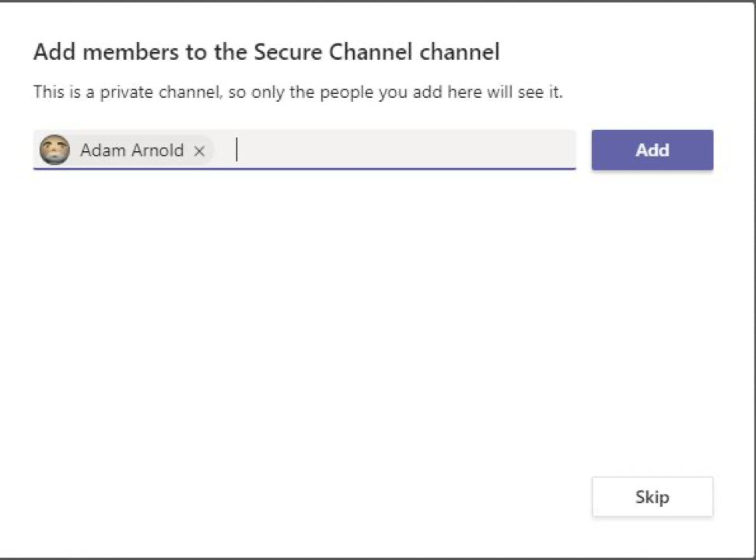The height and width of the screenshot is (560, 756).
Task: Click the white space left of Skip
Action: 338,497
